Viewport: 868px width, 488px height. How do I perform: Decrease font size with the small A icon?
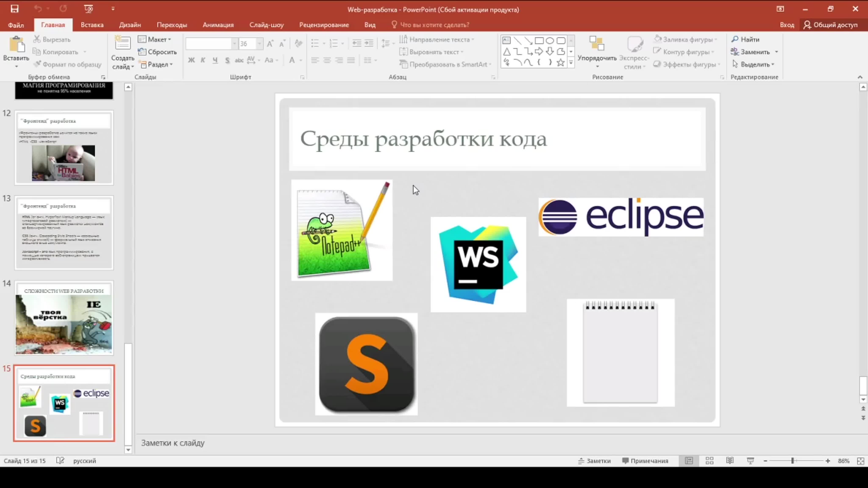click(x=282, y=43)
